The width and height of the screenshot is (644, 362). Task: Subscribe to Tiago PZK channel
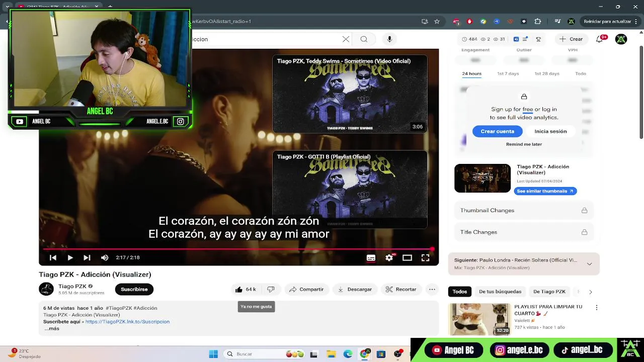tap(134, 289)
